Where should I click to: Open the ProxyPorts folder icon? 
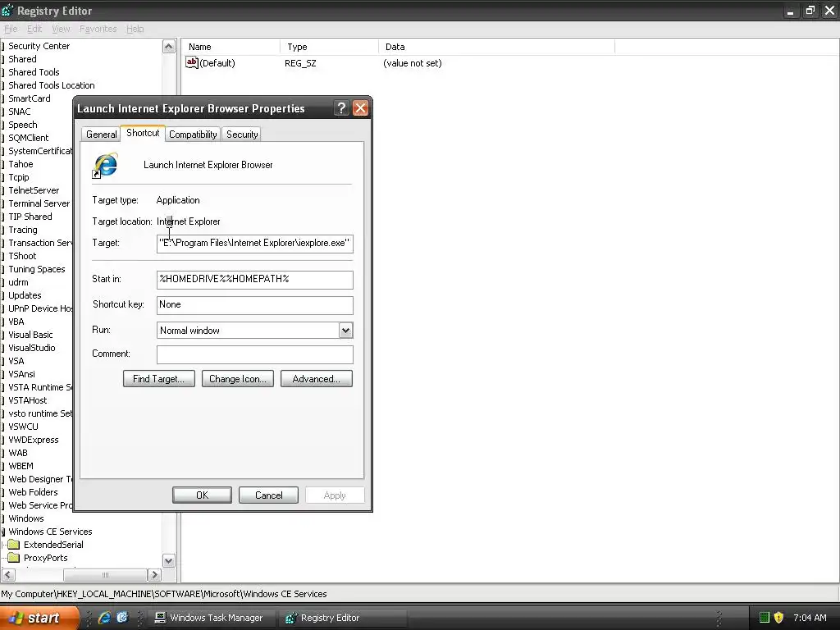pos(14,558)
